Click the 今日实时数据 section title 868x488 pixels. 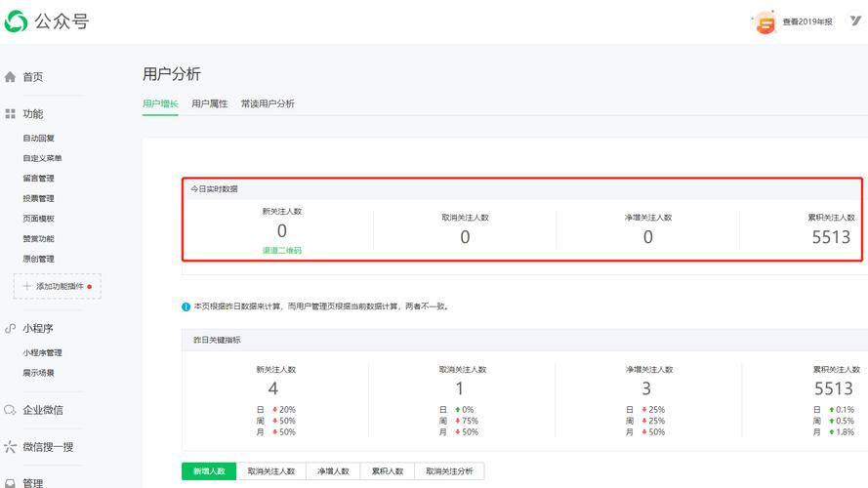tap(214, 189)
